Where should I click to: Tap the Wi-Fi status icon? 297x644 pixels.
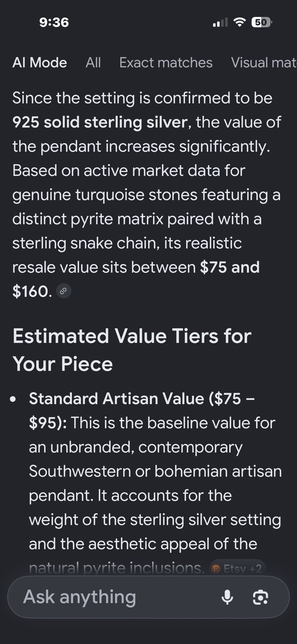(239, 22)
